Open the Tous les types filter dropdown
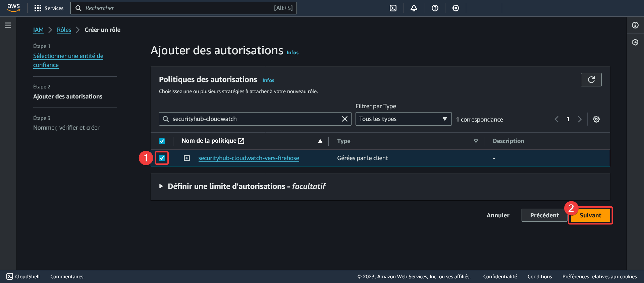 coord(404,119)
